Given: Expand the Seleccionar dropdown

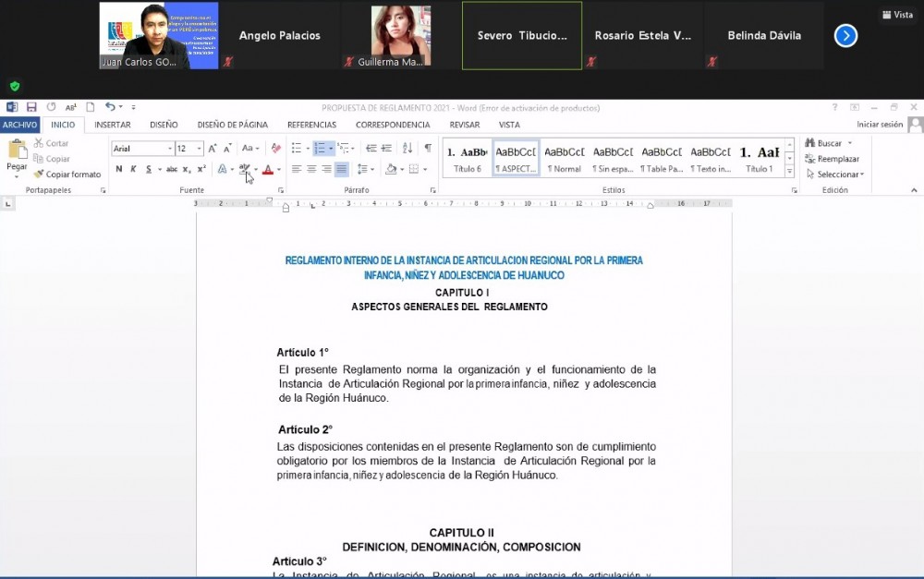Looking at the screenshot, I should click(840, 175).
